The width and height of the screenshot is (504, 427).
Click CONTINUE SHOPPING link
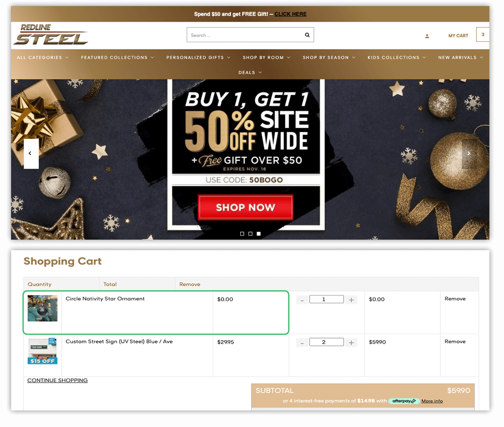coord(57,380)
